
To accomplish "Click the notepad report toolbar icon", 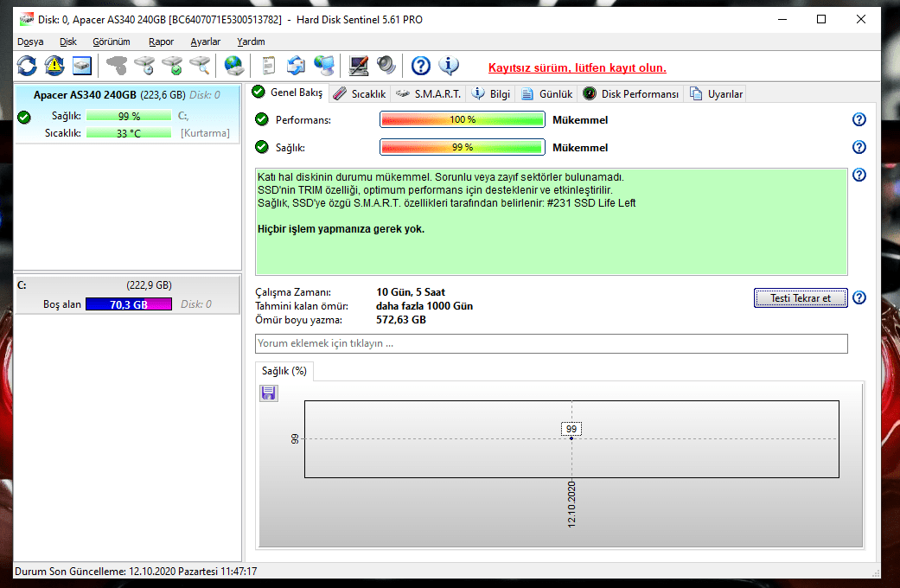I will coord(269,66).
